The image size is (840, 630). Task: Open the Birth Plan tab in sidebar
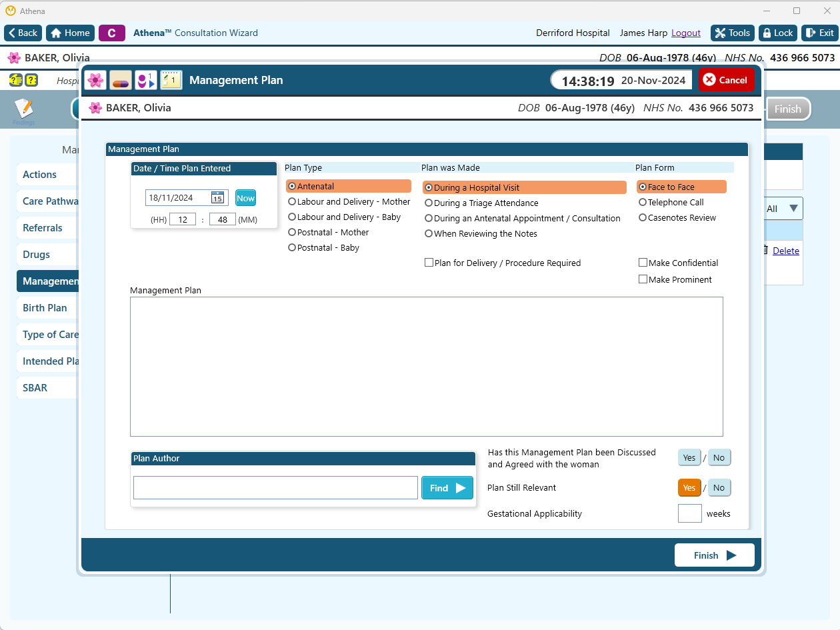(x=48, y=308)
